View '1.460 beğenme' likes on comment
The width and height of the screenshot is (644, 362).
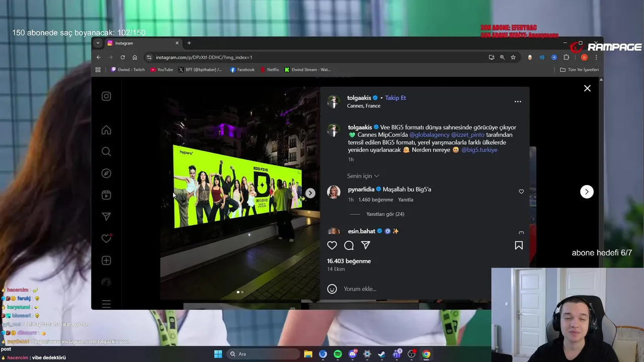pyautogui.click(x=376, y=200)
